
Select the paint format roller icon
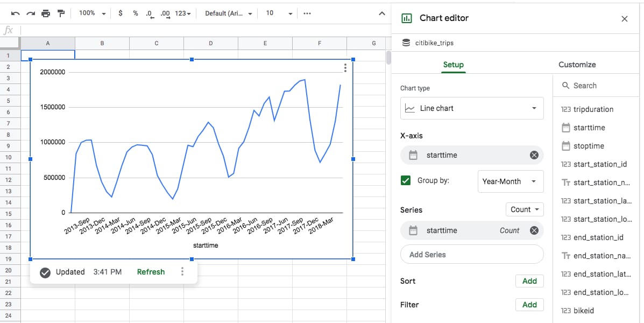point(61,13)
